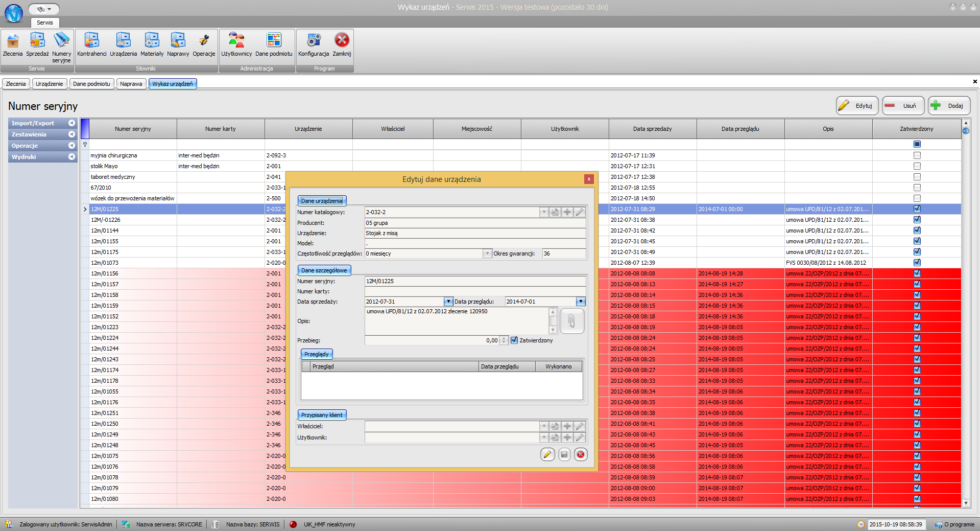This screenshot has height=531, width=980.
Task: Check Zatwierdzony for myjnia chirurgiczna row
Action: point(917,155)
